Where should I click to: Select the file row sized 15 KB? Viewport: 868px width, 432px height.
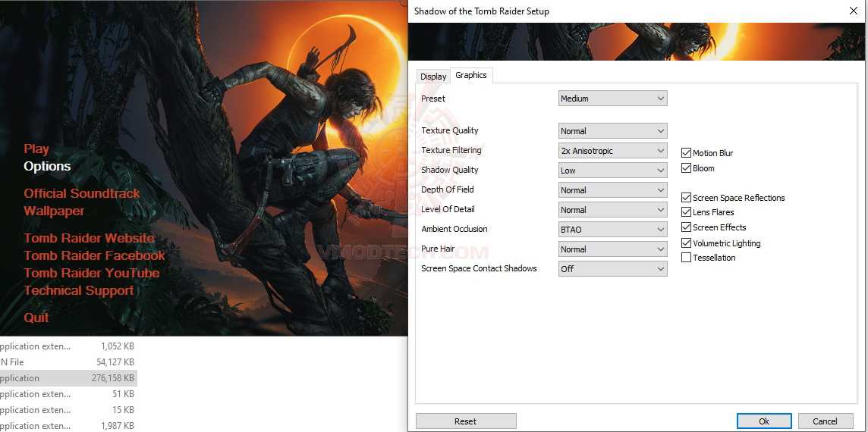[x=68, y=410]
